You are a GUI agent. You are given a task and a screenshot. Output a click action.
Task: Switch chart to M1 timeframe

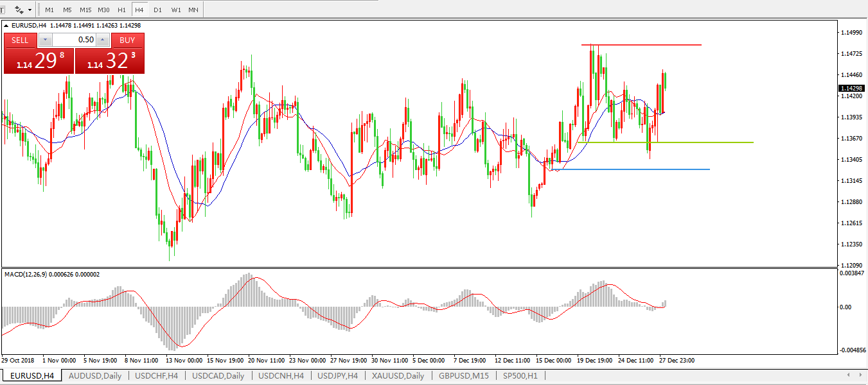[49, 10]
